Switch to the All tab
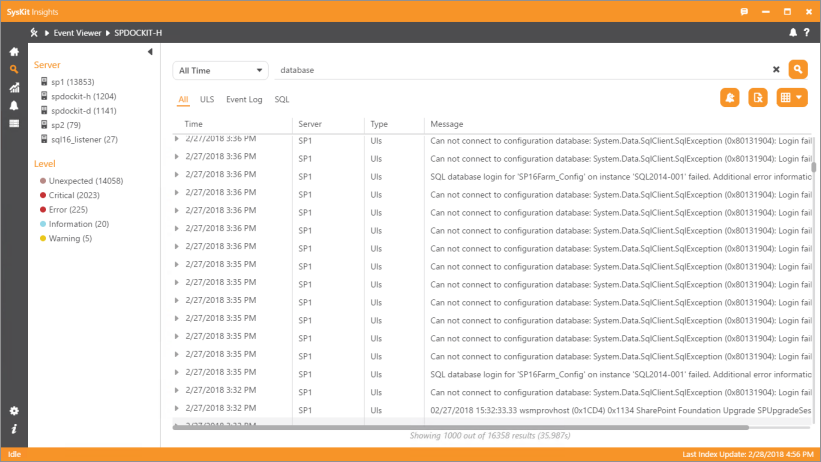Screen dimensions: 821x462 183,100
